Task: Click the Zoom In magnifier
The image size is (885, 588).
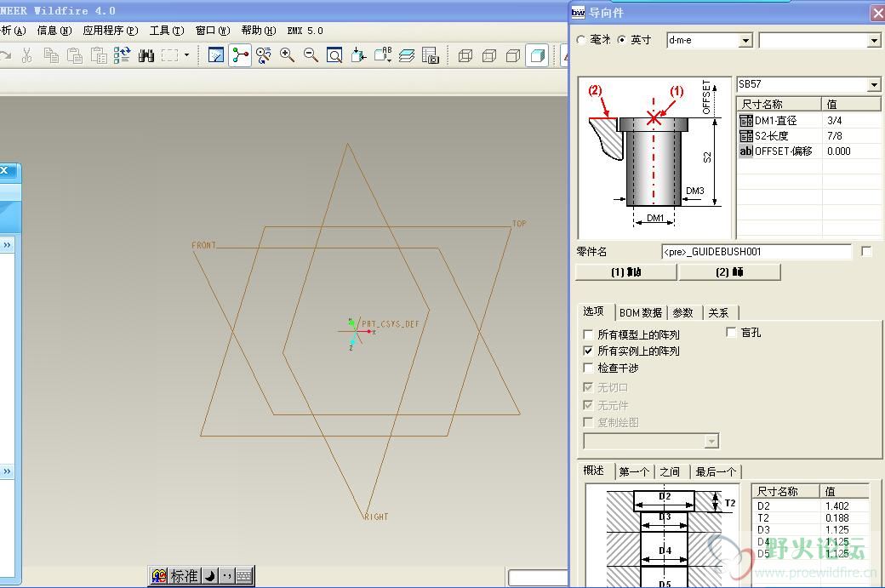Action: tap(288, 54)
